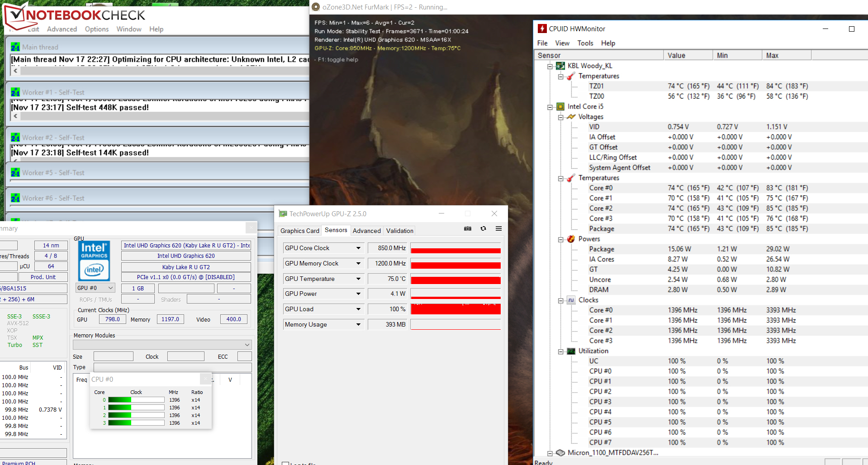868x465 pixels.
Task: Collapse the Intel Core i5 tree node
Action: (550, 107)
